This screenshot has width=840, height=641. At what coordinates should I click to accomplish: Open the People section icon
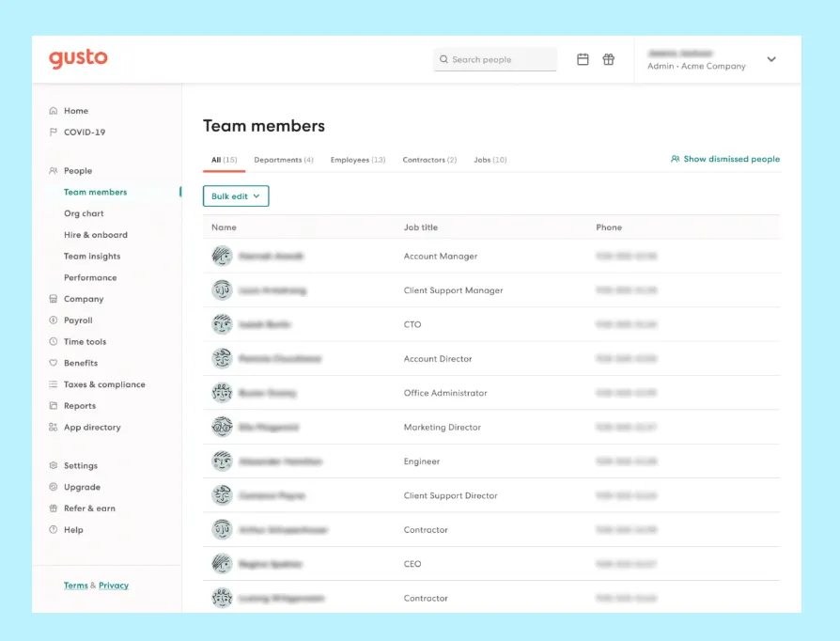[x=54, y=170]
